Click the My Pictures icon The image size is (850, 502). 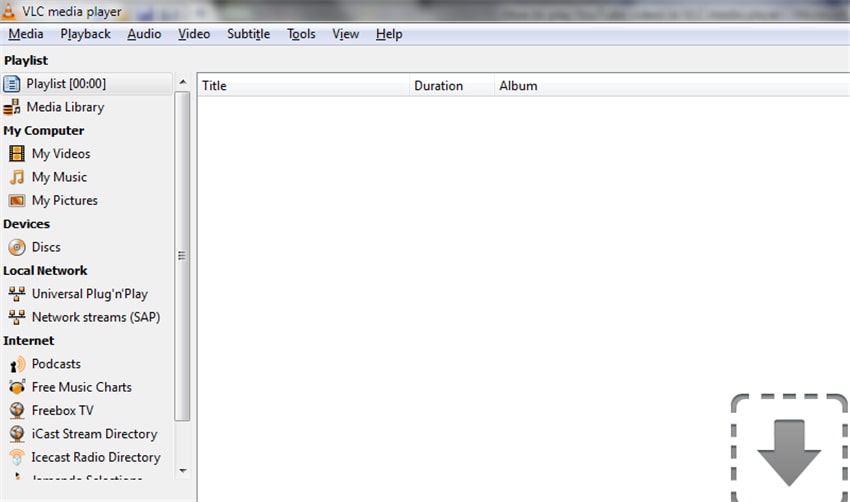pos(17,201)
